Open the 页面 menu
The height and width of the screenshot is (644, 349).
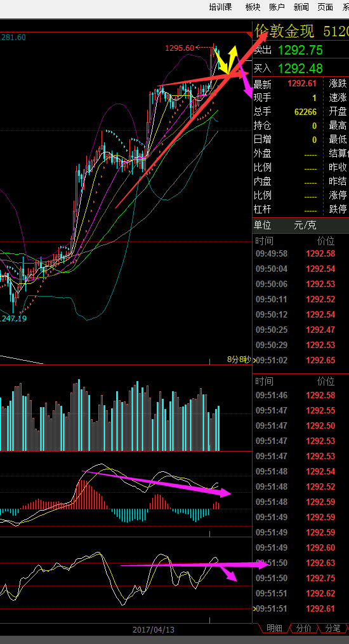325,7
